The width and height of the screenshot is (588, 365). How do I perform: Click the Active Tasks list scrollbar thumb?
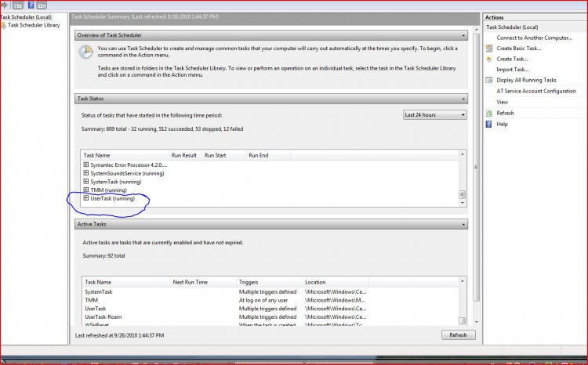tap(463, 321)
